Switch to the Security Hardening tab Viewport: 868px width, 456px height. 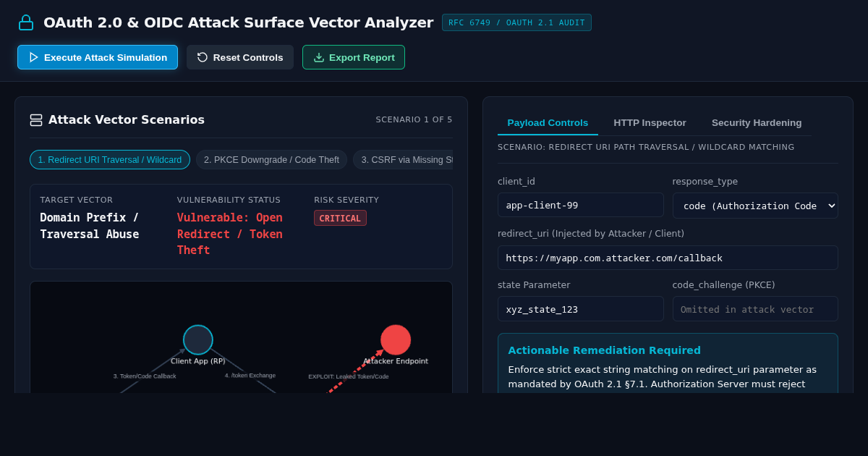click(757, 122)
